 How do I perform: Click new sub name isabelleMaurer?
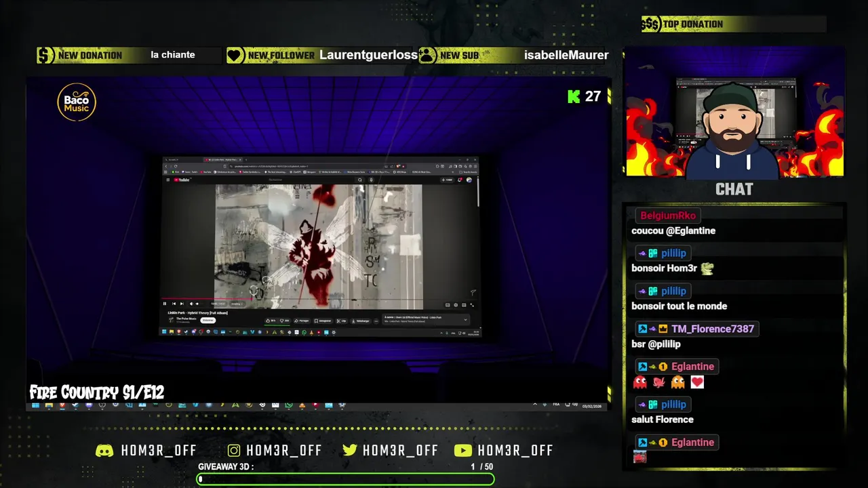(566, 55)
